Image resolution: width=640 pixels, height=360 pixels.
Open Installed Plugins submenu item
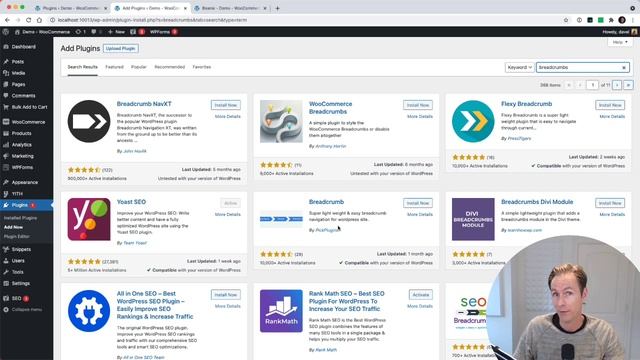20,218
